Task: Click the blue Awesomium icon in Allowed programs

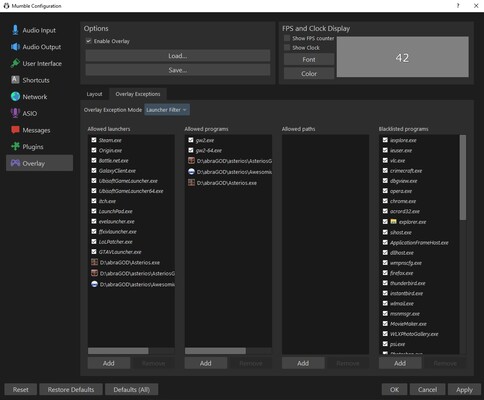Action: coord(191,172)
